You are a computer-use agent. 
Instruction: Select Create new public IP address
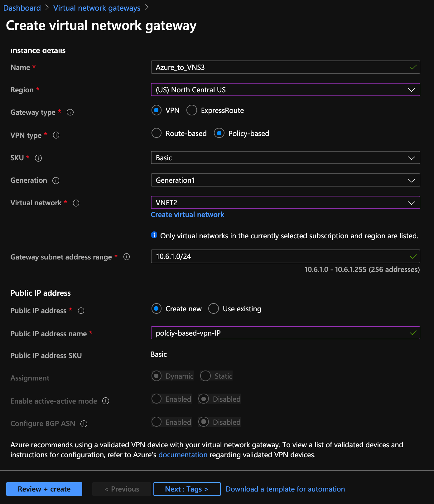(x=157, y=308)
